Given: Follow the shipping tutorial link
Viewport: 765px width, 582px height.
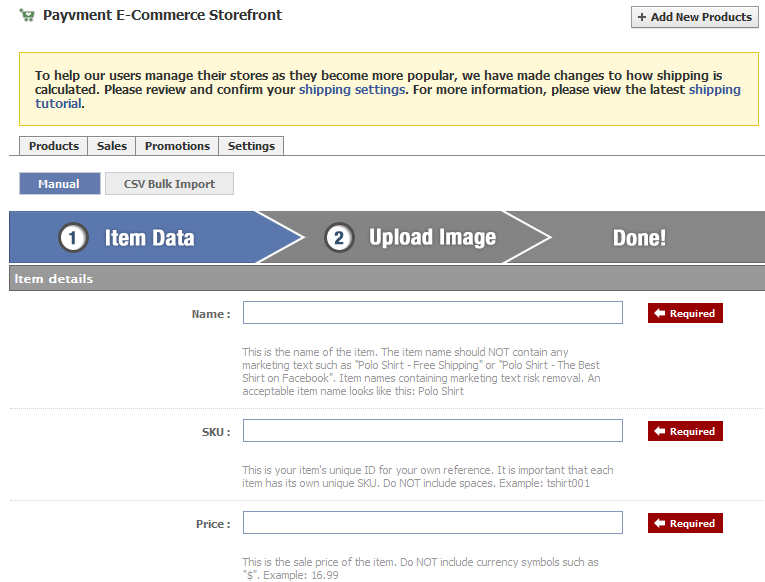Looking at the screenshot, I should pyautogui.click(x=714, y=89).
